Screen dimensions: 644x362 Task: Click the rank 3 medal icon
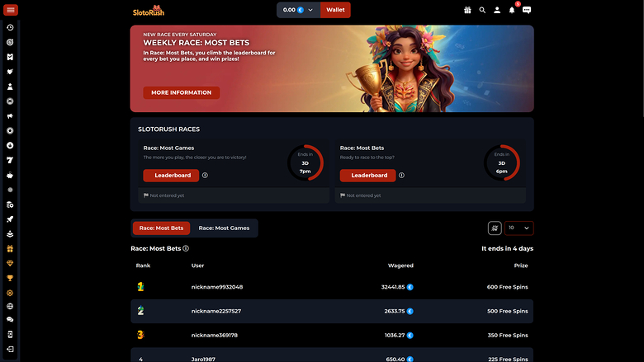tap(140, 335)
